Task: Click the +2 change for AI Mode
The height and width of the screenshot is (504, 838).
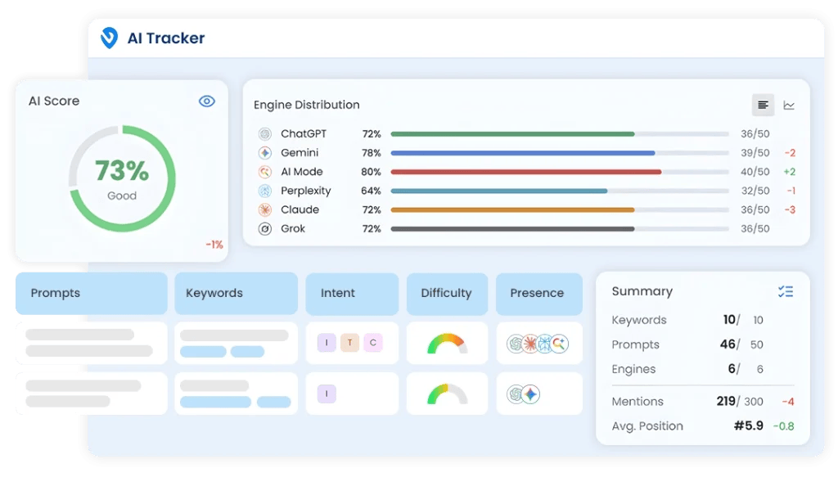Action: coord(790,172)
